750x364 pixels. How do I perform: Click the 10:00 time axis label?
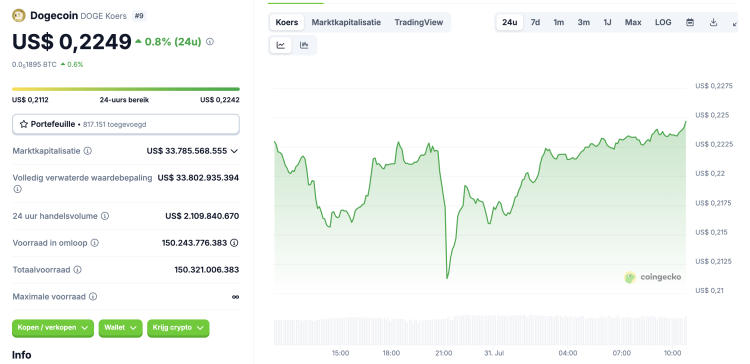673,353
